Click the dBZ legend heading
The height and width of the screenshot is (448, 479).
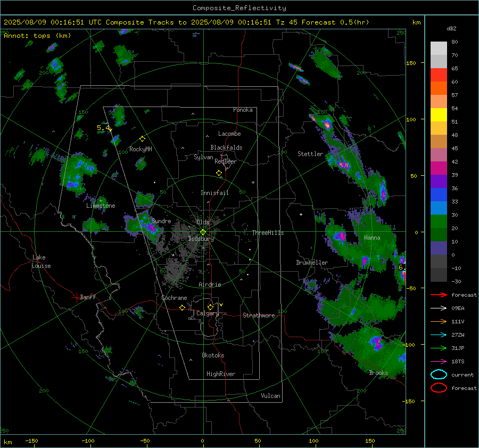[451, 28]
